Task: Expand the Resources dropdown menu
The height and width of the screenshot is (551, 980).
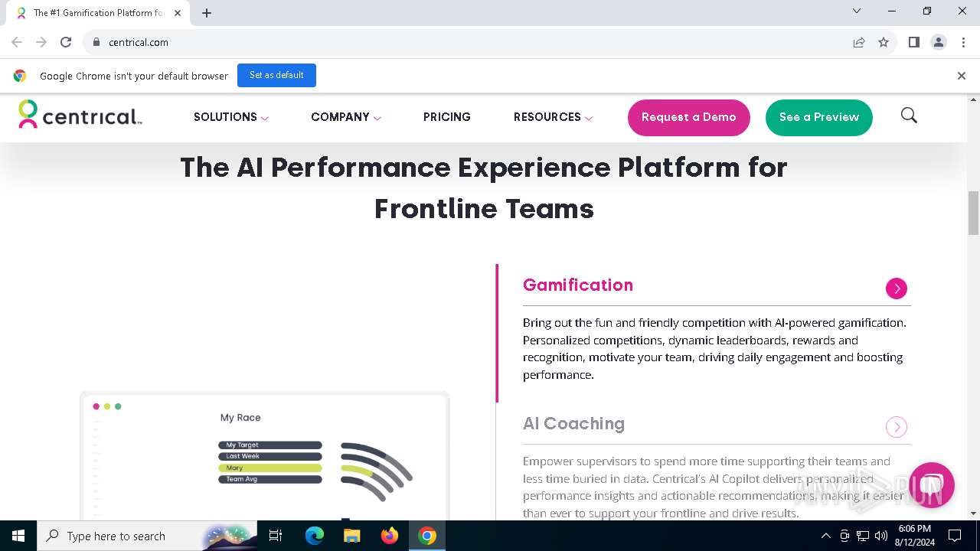Action: (553, 117)
